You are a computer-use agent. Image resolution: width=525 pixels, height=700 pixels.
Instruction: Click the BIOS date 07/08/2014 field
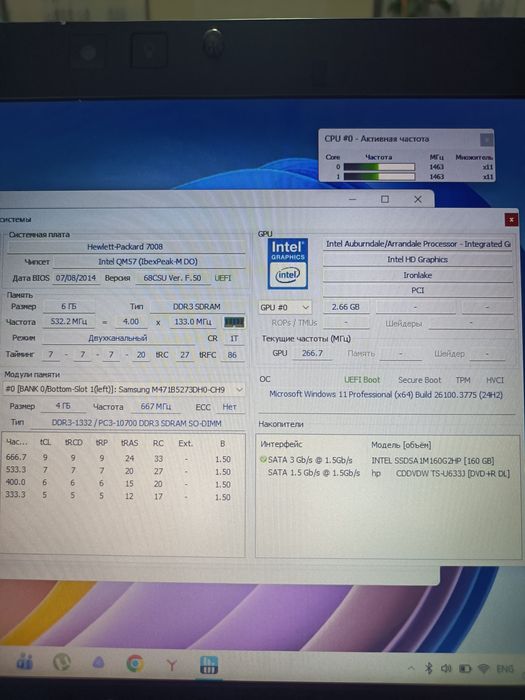(x=76, y=278)
